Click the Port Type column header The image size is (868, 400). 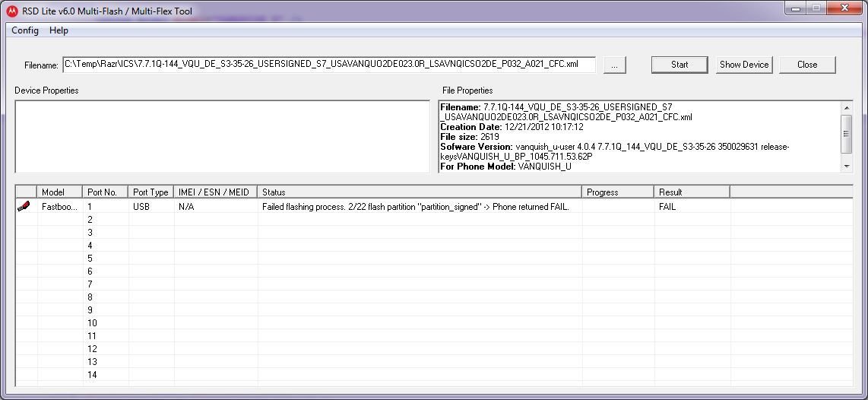tap(151, 192)
